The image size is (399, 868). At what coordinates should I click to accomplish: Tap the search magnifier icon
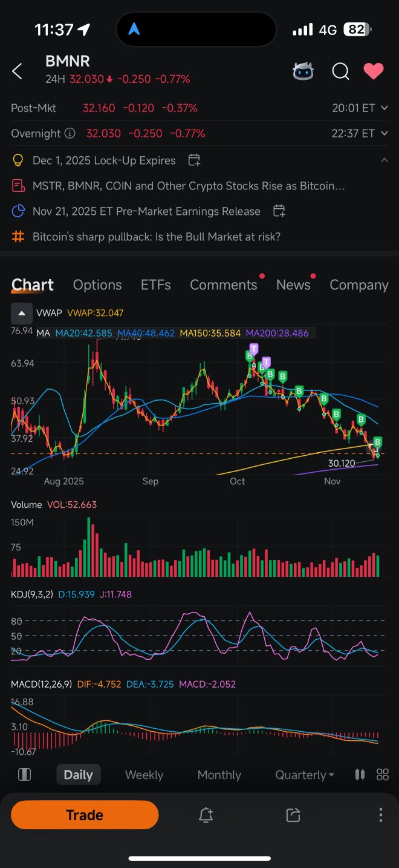pyautogui.click(x=340, y=71)
